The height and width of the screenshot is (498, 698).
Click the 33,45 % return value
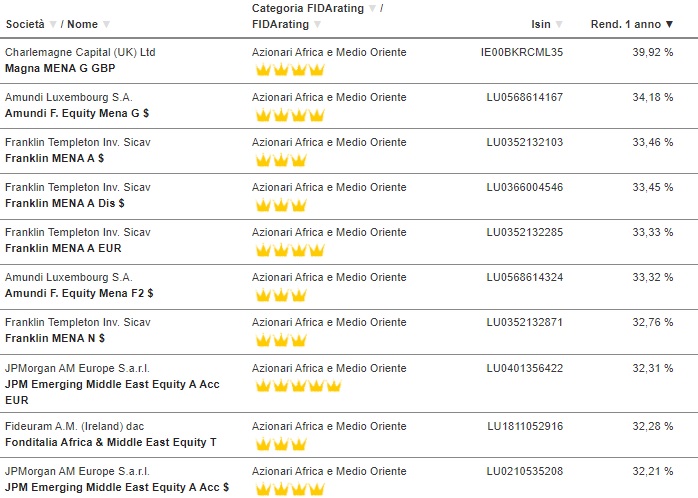click(653, 187)
